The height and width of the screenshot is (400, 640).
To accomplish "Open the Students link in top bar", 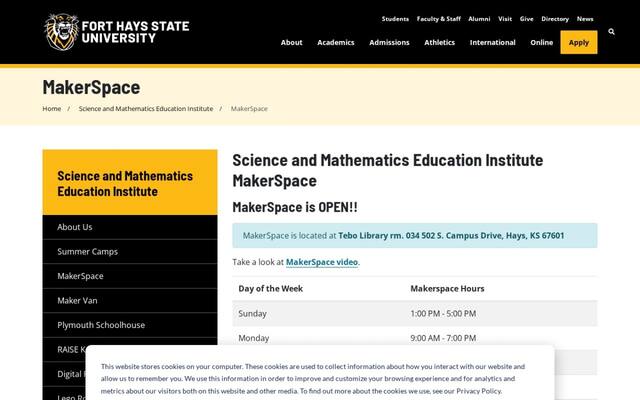I will tap(395, 19).
